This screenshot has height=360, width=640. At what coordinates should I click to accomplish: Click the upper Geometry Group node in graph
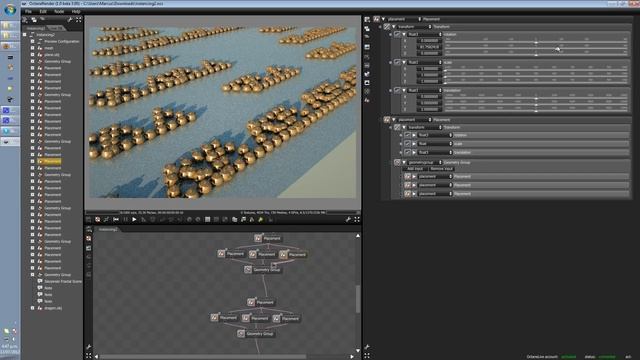pyautogui.click(x=263, y=270)
